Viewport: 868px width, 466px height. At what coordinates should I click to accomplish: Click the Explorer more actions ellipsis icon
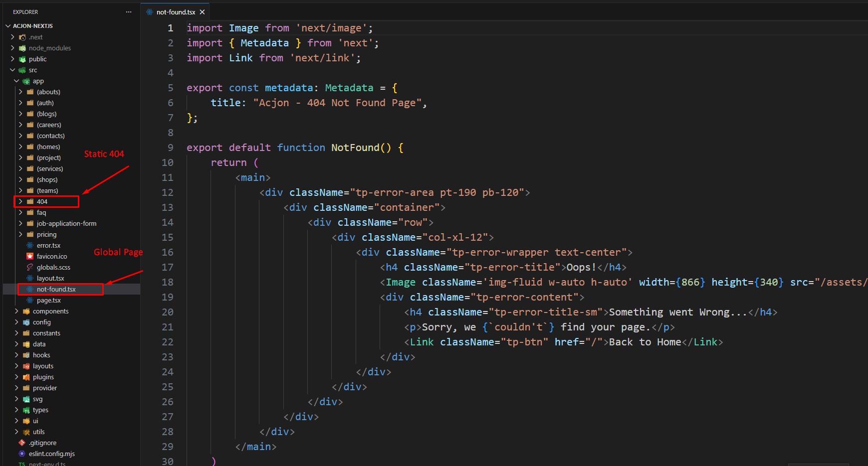tap(129, 12)
